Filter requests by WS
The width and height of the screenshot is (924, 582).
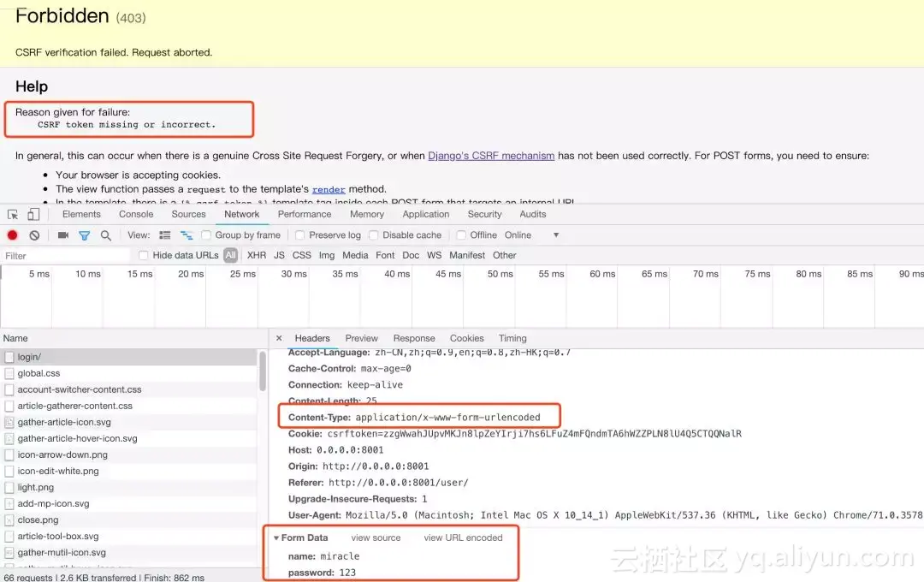point(435,255)
